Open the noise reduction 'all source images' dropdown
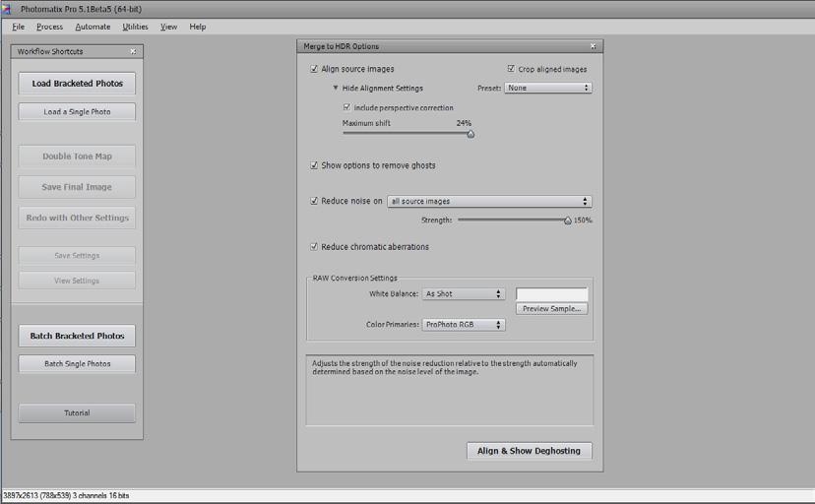 pyautogui.click(x=489, y=201)
